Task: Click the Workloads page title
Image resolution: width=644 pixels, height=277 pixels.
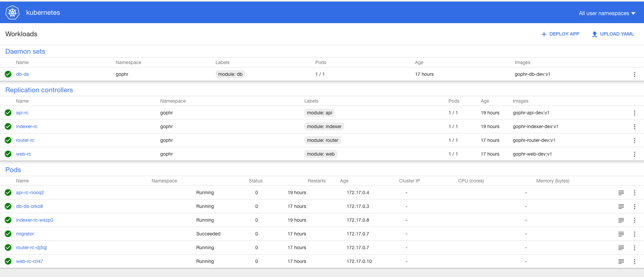Action: coord(21,34)
